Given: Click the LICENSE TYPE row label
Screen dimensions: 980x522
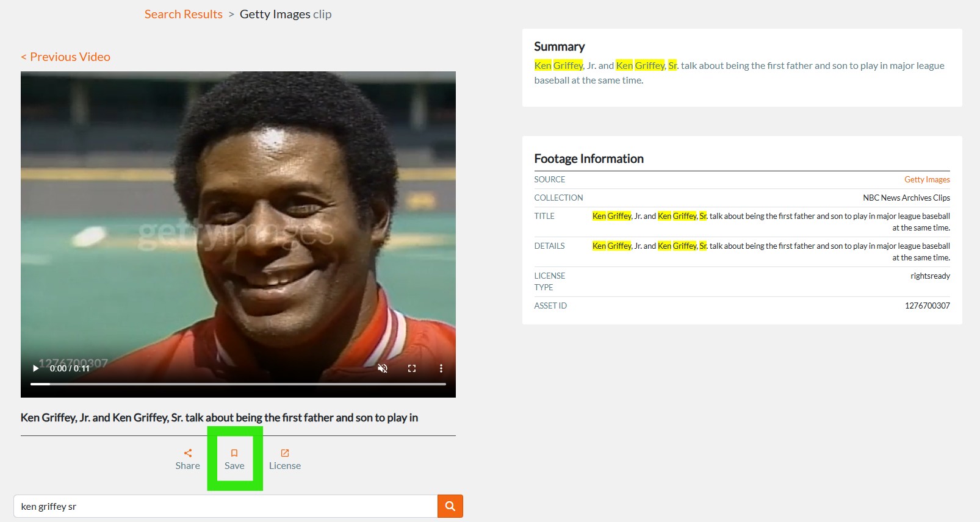Looking at the screenshot, I should 550,282.
